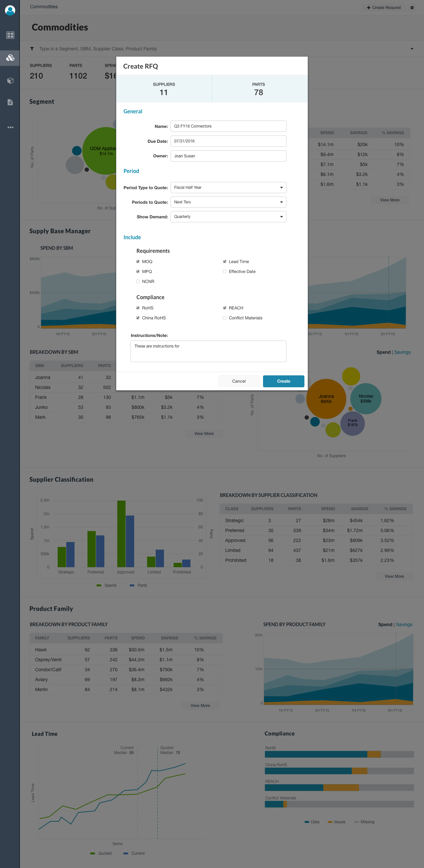Open the package box sidebar icon
Image resolution: width=424 pixels, height=868 pixels.
(x=10, y=81)
